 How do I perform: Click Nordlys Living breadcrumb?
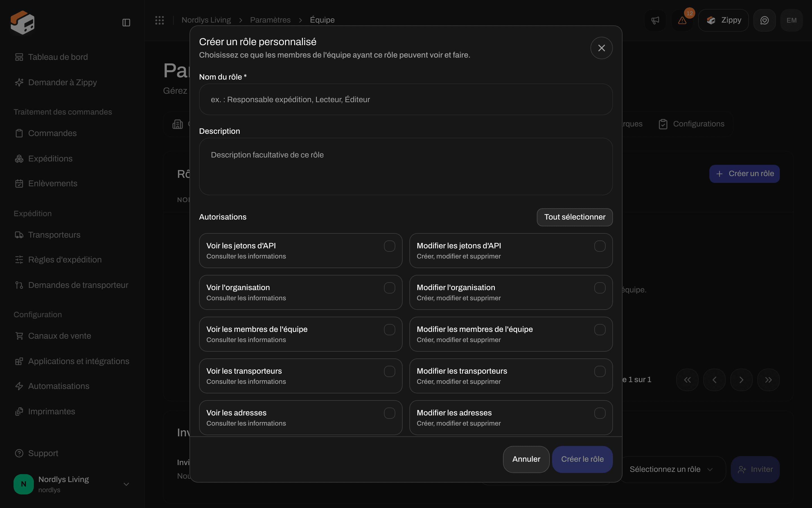206,20
